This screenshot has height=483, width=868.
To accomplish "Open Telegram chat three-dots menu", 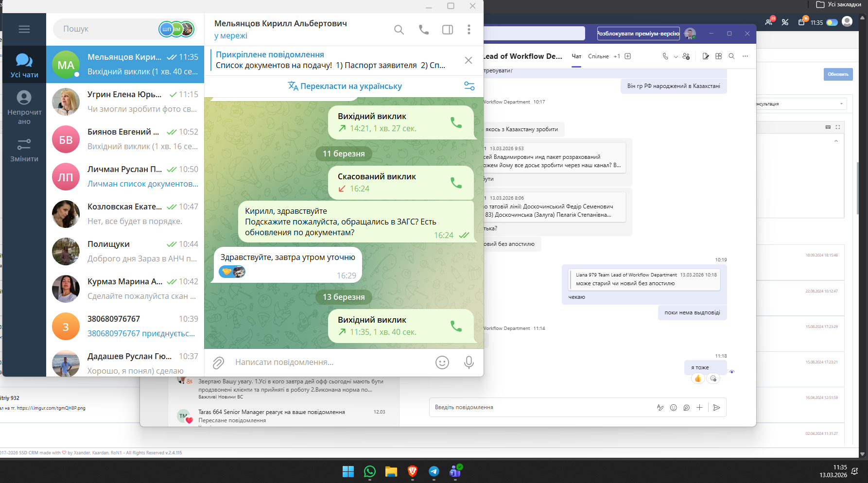I will (x=469, y=30).
